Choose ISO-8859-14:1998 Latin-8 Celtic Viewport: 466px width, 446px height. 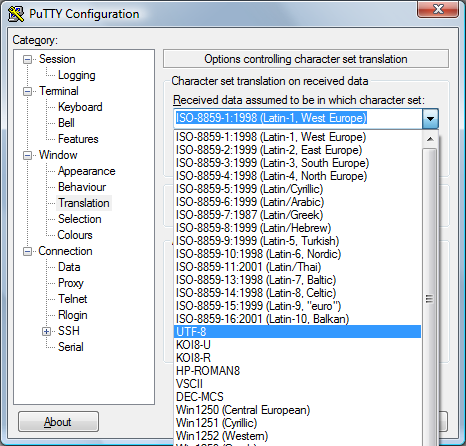[297, 293]
